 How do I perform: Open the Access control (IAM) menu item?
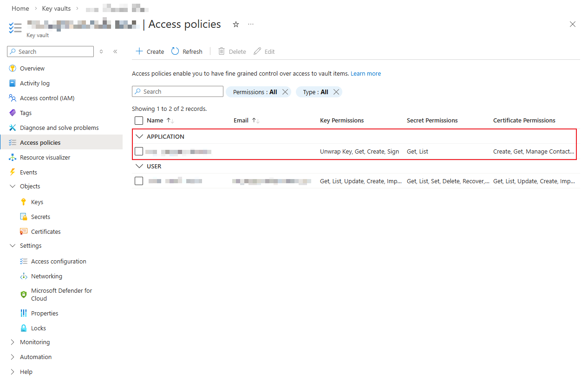coord(47,98)
